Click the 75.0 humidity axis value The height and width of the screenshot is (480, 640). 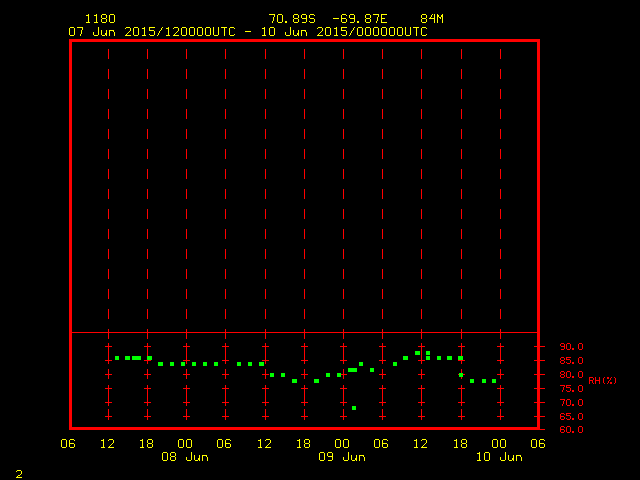571,389
